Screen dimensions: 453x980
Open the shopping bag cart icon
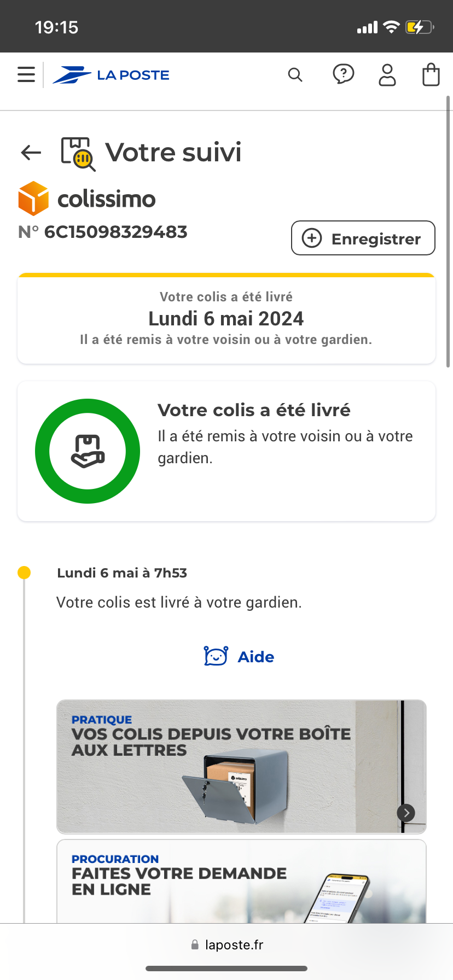coord(431,75)
